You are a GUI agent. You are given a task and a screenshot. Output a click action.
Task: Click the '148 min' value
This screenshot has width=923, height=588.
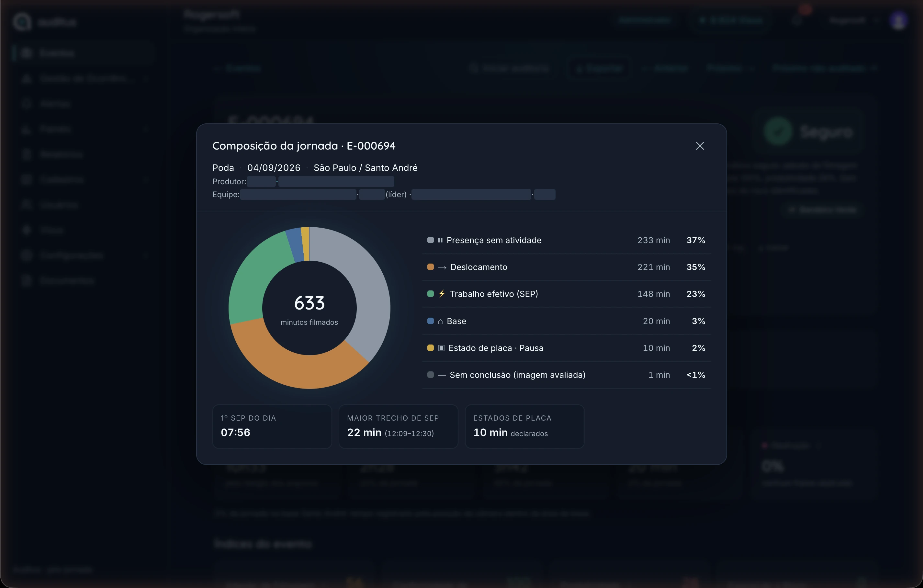[x=654, y=294]
